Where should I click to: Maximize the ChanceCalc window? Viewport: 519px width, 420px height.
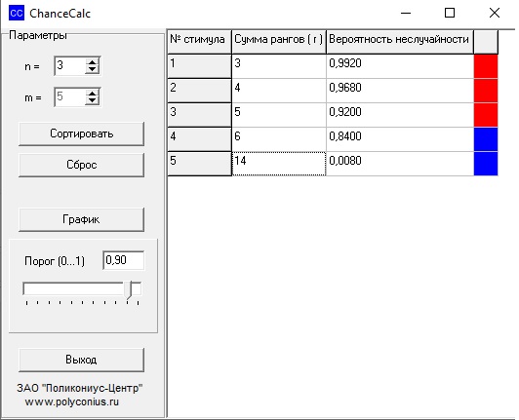click(450, 13)
